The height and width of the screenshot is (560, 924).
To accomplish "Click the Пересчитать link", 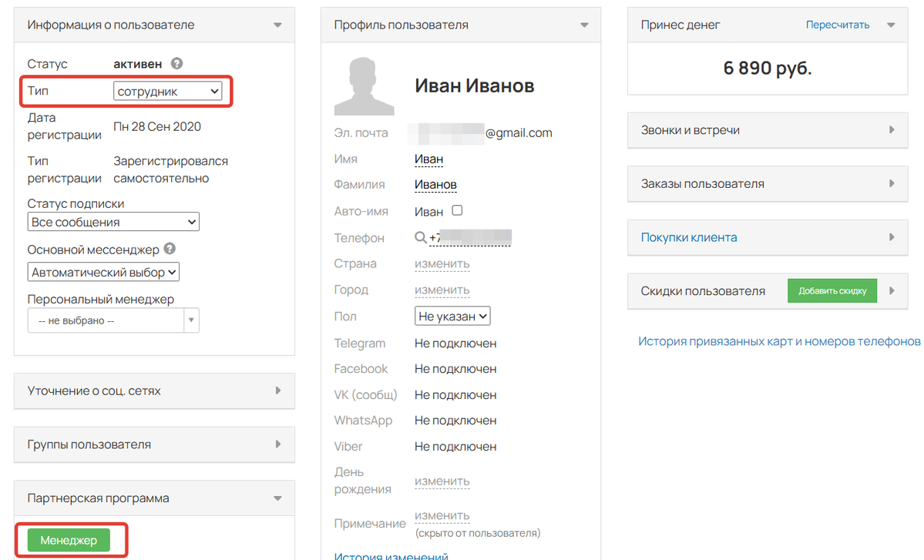I will click(x=838, y=25).
